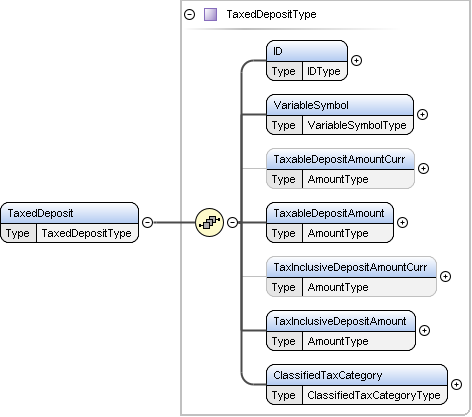Expand the TaxInclusiveDepositAmountCurr element
The width and height of the screenshot is (472, 417).
[x=445, y=276]
